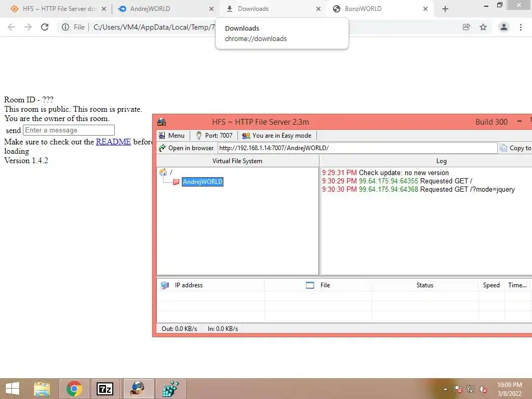Click the HFS URL address field

(x=357, y=148)
